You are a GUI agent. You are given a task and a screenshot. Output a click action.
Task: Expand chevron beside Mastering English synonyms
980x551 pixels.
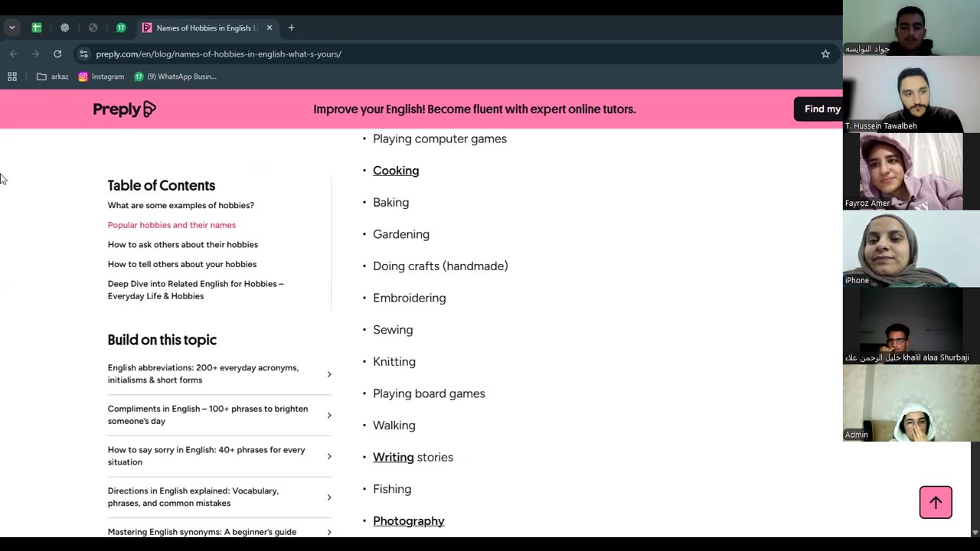[329, 532]
